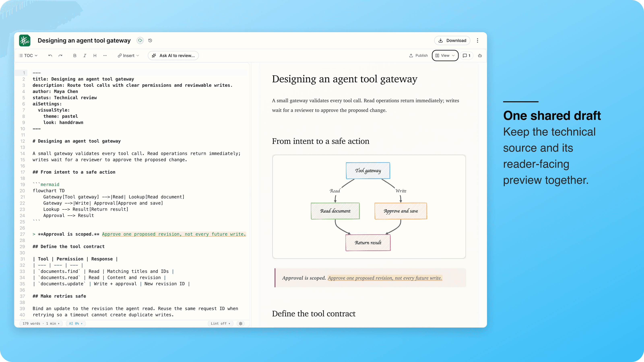Click the Publish button
644x362 pixels.
coord(419,56)
